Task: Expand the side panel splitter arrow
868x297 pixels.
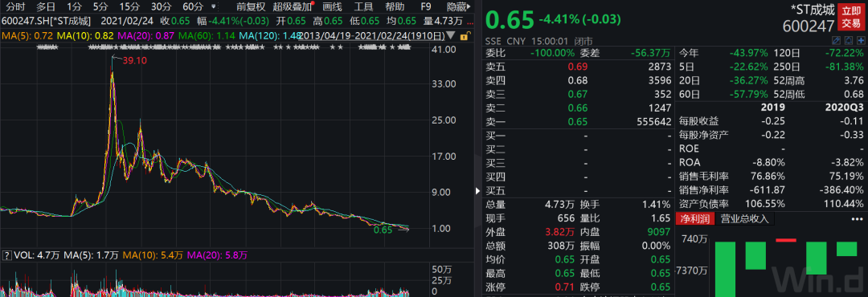Action: tap(477, 191)
